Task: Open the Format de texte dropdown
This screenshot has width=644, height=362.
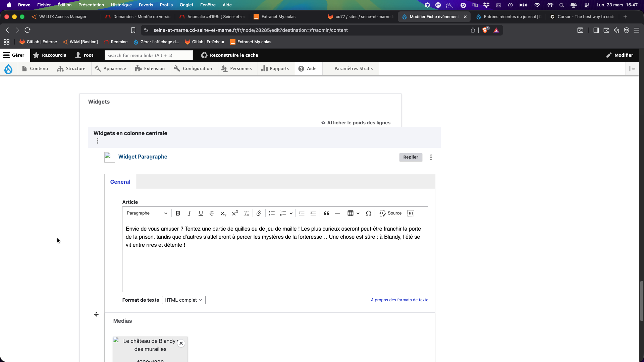Action: (x=183, y=300)
